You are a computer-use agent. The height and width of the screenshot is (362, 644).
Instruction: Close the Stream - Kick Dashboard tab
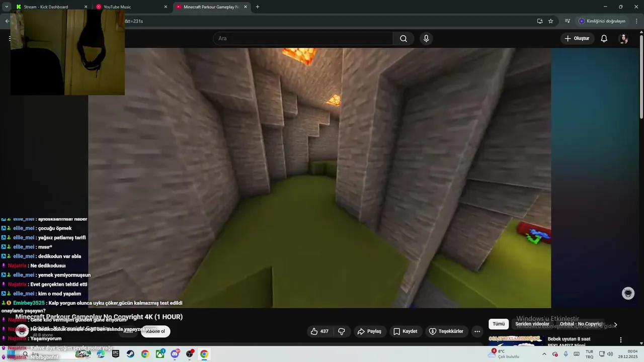tap(86, 7)
